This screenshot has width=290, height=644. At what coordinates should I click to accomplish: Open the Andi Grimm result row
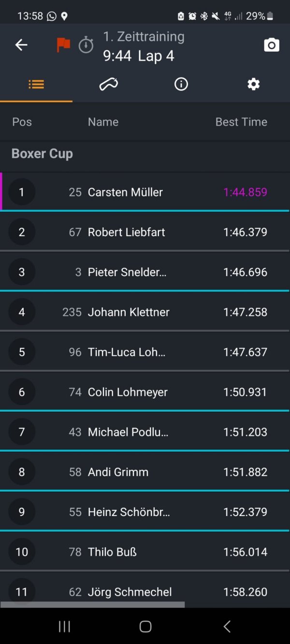pos(145,472)
